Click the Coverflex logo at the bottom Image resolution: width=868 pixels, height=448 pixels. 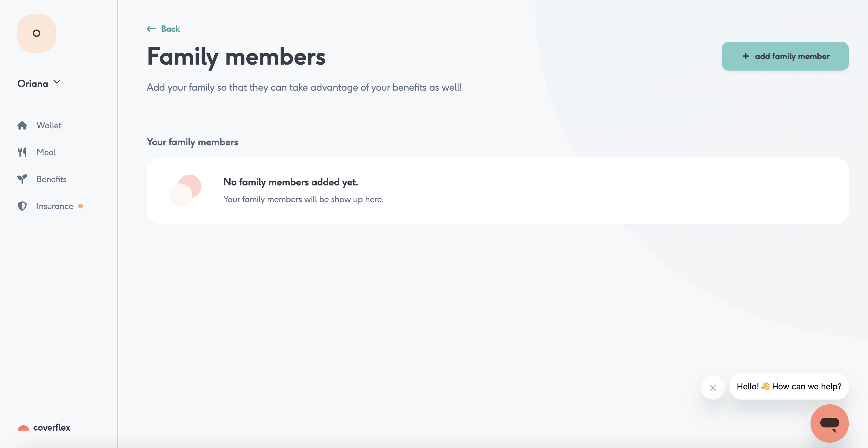tap(43, 427)
